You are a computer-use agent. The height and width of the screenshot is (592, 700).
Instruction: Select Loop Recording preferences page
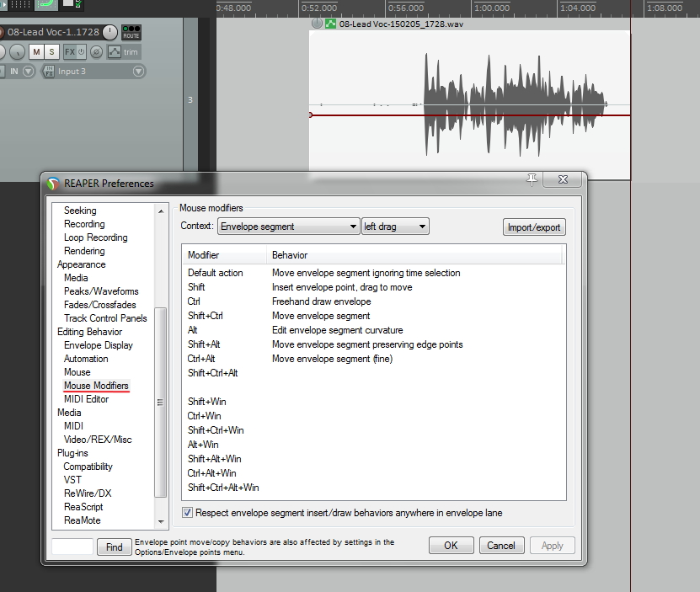coord(95,237)
